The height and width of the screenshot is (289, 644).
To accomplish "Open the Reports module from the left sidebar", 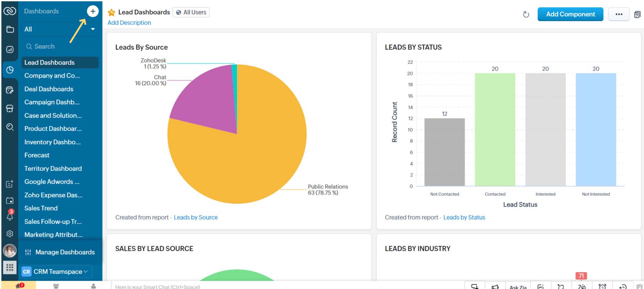I will coord(10,49).
